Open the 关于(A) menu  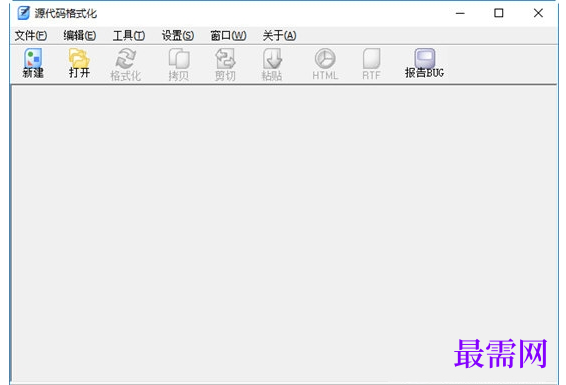[x=279, y=35]
